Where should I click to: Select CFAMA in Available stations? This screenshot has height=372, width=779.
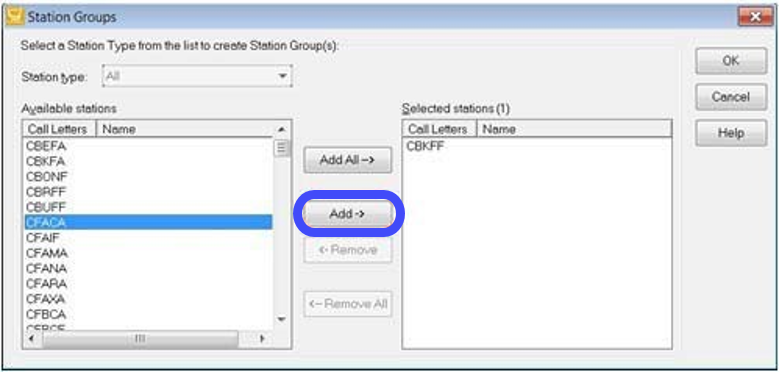148,253
